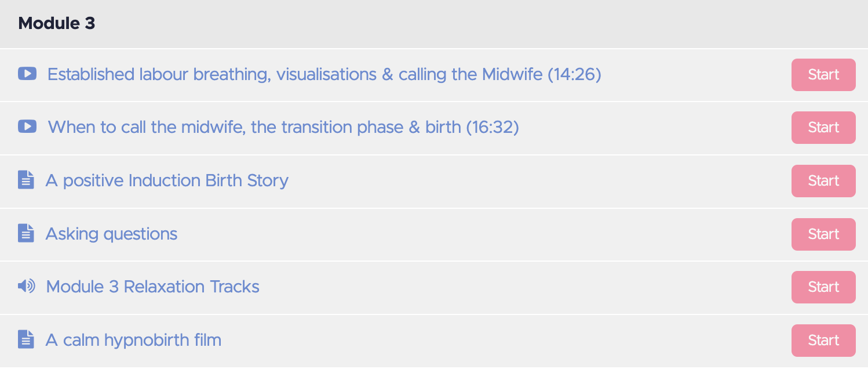
Task: Click the Module 3 section header
Action: [434, 24]
